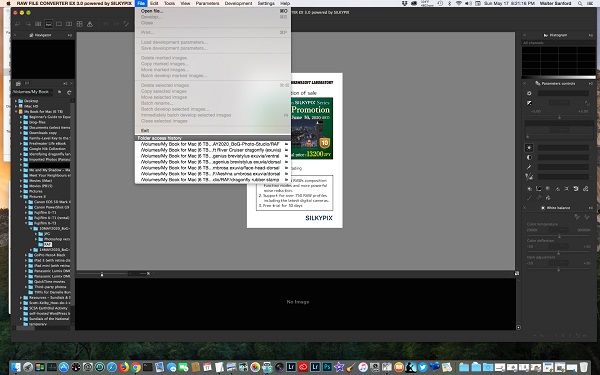The image size is (600, 375).
Task: Open the View menu
Action: point(185,3)
